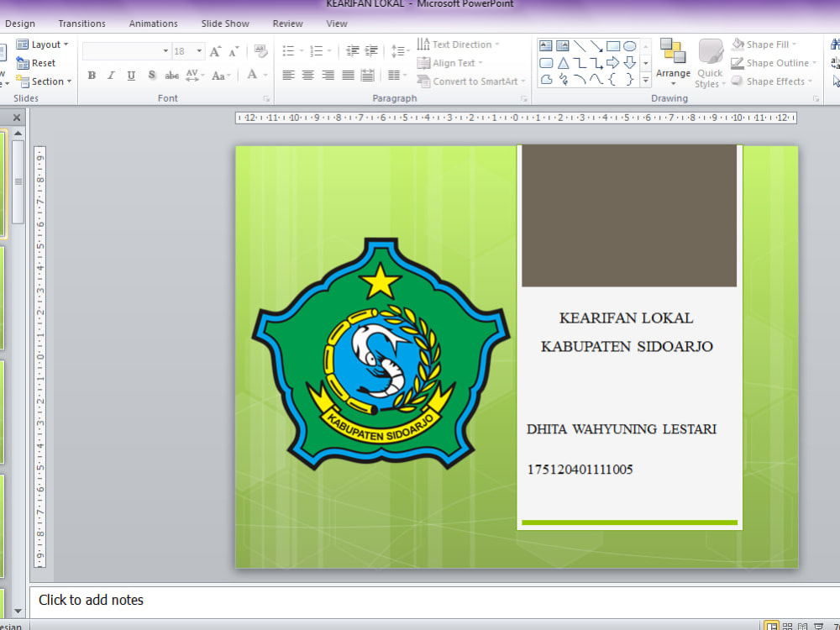Open Shape Outline dropdown
Viewport: 840px width, 630px height.
pyautogui.click(x=774, y=63)
